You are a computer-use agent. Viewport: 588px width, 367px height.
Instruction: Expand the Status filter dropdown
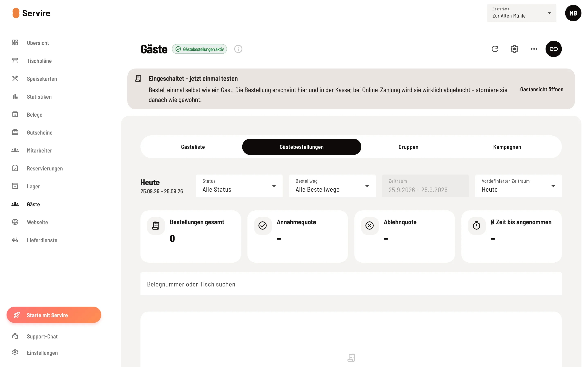pyautogui.click(x=239, y=186)
